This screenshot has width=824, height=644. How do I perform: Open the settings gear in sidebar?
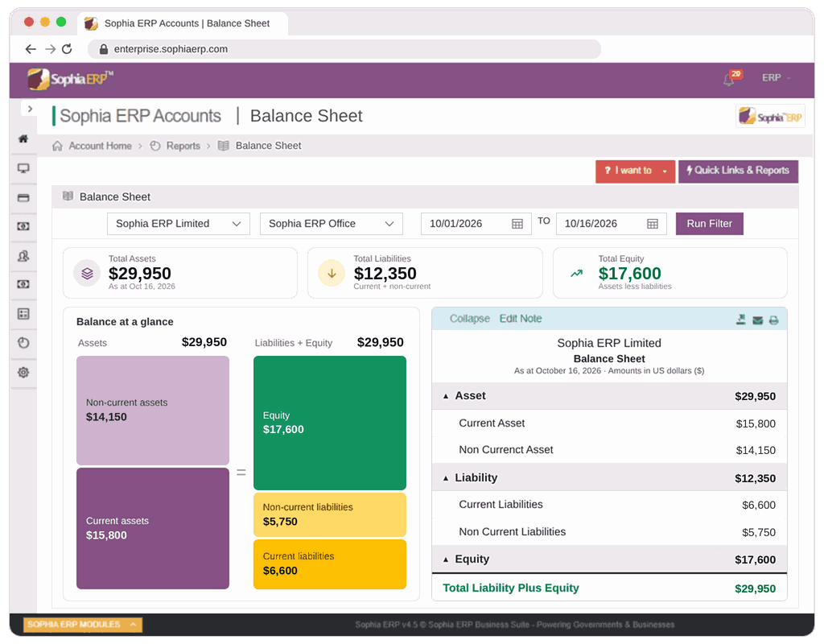coord(23,372)
